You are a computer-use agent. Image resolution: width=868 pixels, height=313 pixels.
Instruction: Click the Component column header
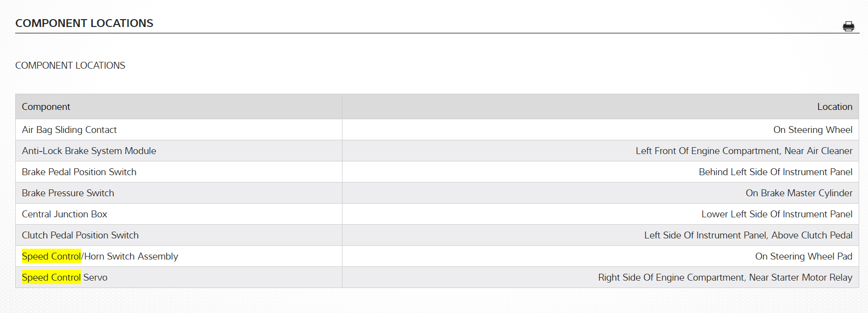click(x=46, y=107)
